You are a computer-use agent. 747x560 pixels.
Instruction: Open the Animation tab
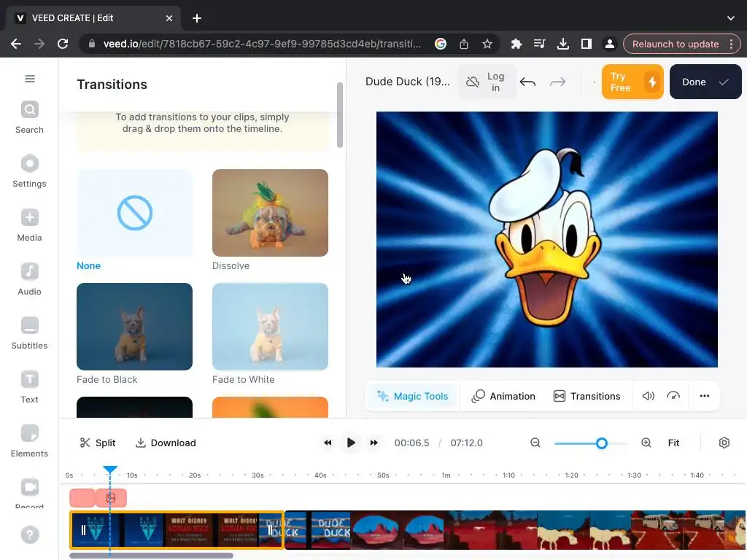503,396
